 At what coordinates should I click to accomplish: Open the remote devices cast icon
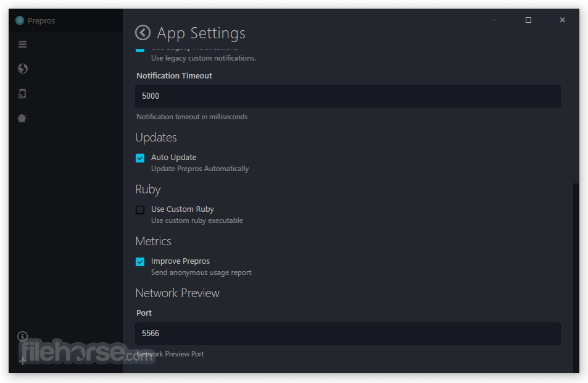pyautogui.click(x=22, y=94)
